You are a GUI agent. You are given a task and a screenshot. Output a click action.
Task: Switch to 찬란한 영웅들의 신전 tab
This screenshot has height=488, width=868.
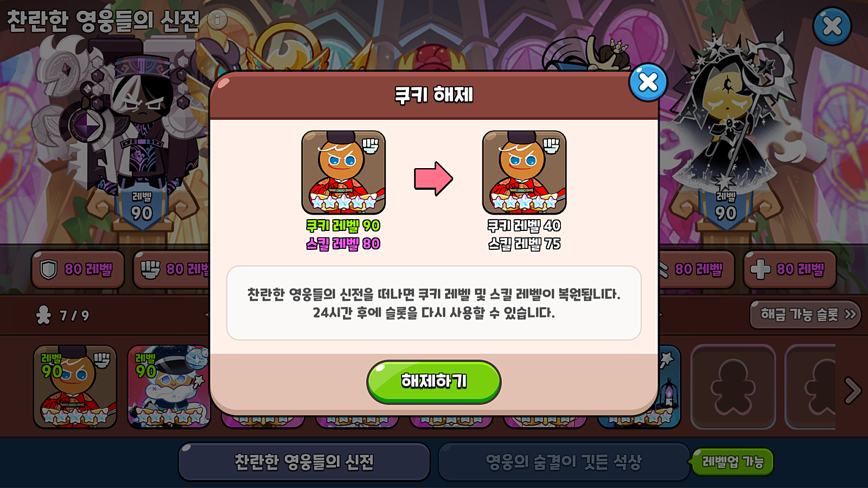tap(304, 462)
